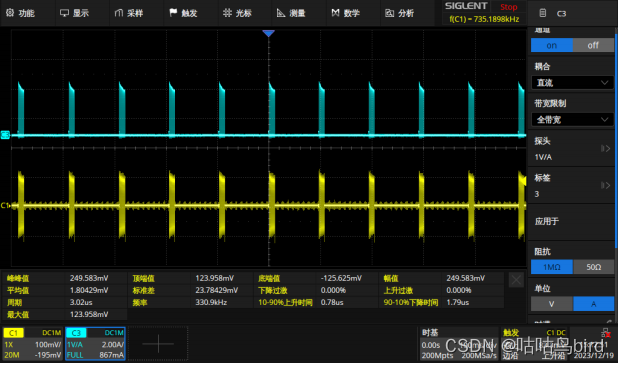Open the 触发 trigger menu
The image size is (619, 365).
(183, 13)
